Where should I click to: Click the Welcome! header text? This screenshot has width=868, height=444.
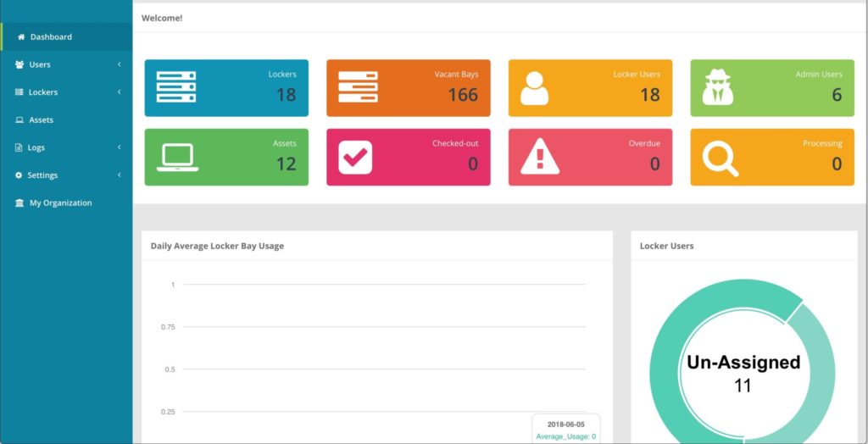click(x=162, y=18)
